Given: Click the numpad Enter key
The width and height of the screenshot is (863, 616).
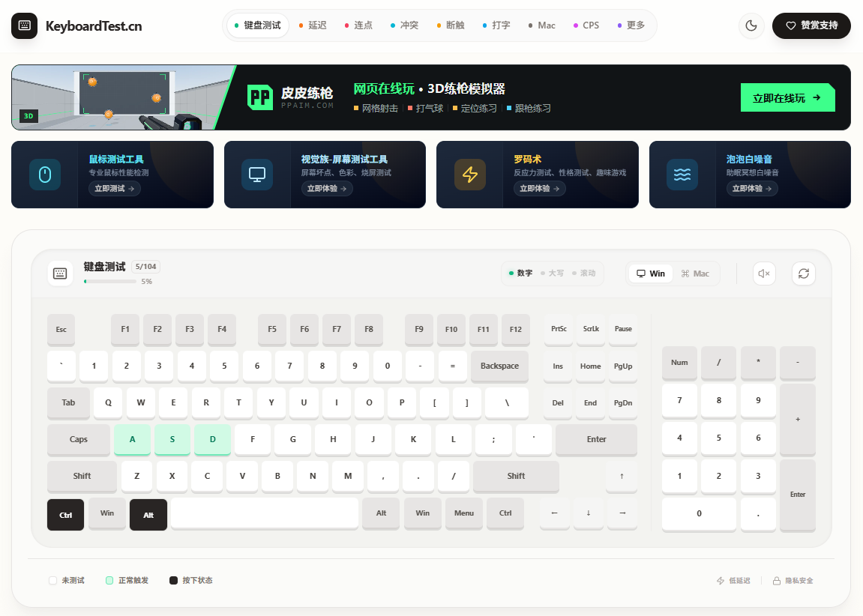Looking at the screenshot, I should tap(798, 495).
